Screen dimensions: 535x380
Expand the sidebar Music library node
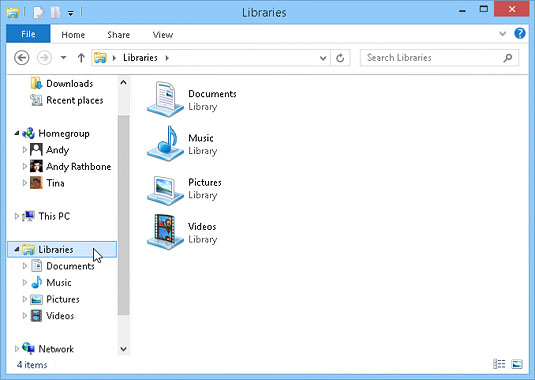[x=25, y=282]
